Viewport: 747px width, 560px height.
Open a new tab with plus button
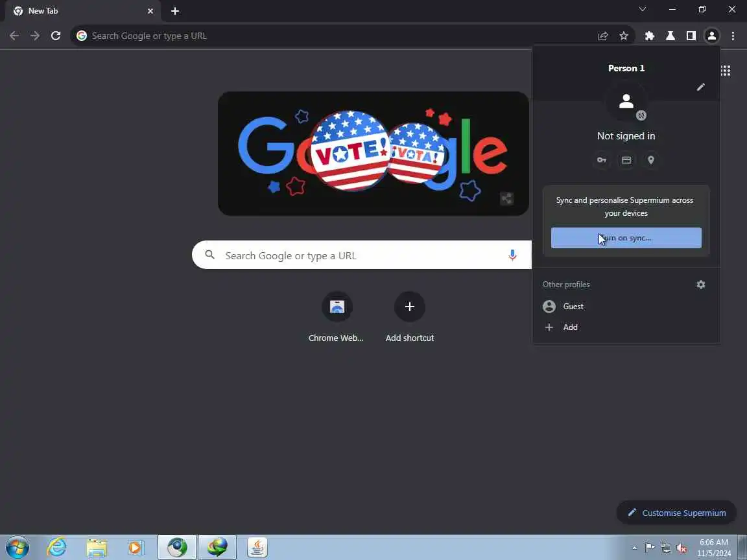175,11
